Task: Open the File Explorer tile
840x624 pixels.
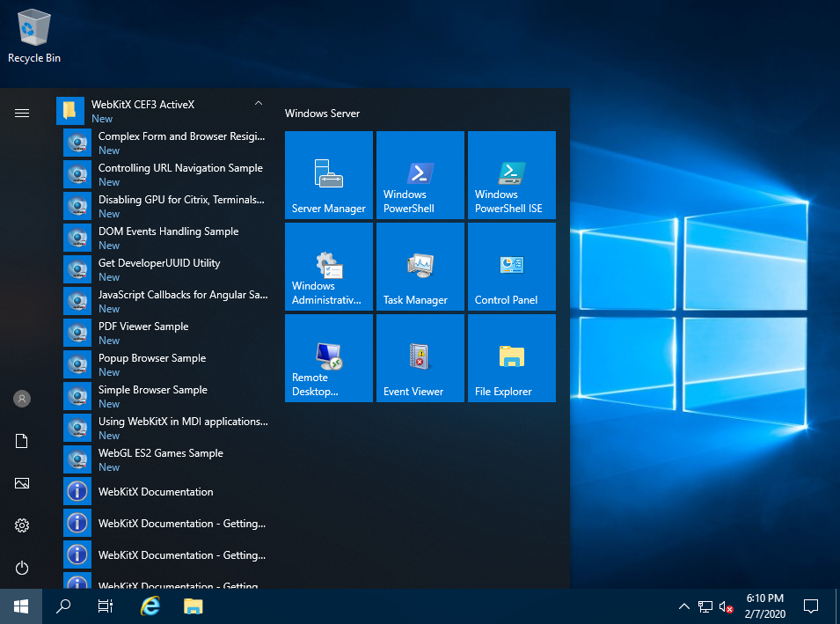Action: (x=512, y=358)
